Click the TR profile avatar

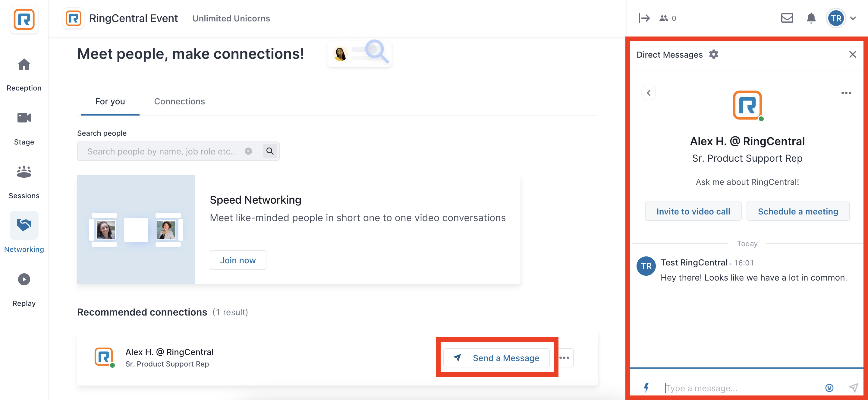click(x=836, y=18)
